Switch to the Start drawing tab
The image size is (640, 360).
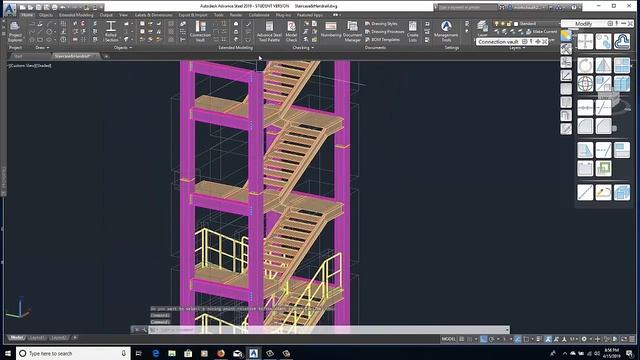pos(18,56)
